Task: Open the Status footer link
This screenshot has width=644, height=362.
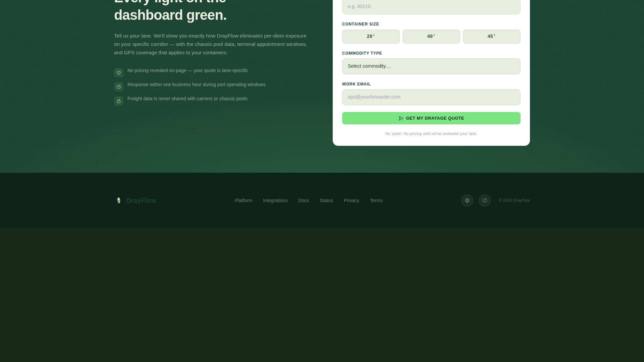Action: [326, 200]
